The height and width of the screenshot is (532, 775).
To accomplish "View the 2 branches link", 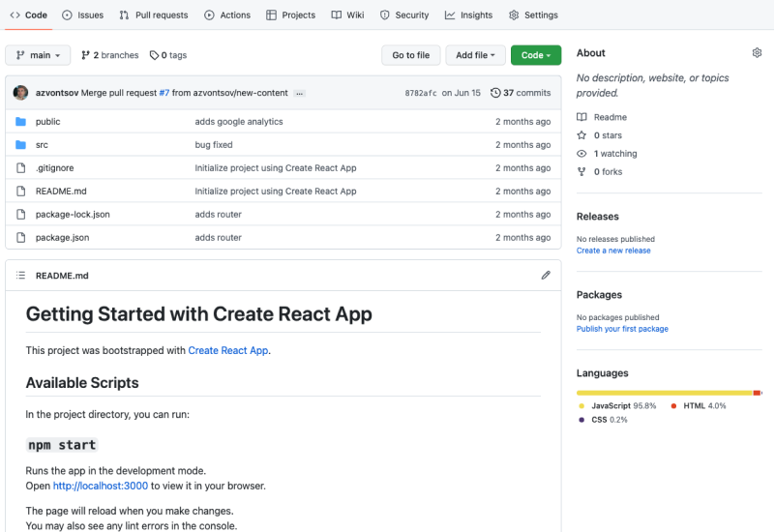I will coord(110,55).
